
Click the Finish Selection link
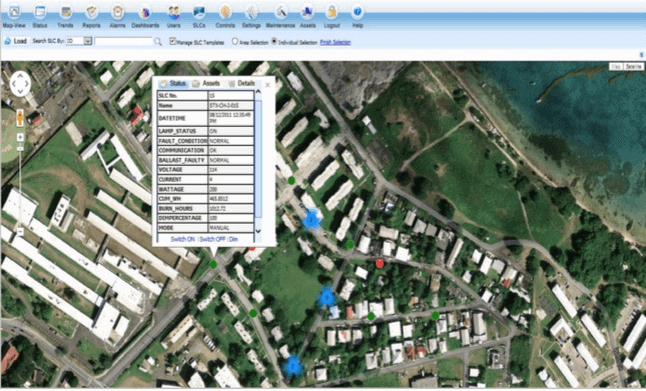tap(335, 42)
